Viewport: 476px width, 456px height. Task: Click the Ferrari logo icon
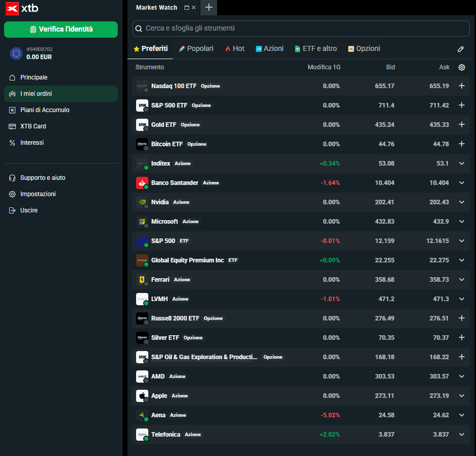[x=142, y=280]
